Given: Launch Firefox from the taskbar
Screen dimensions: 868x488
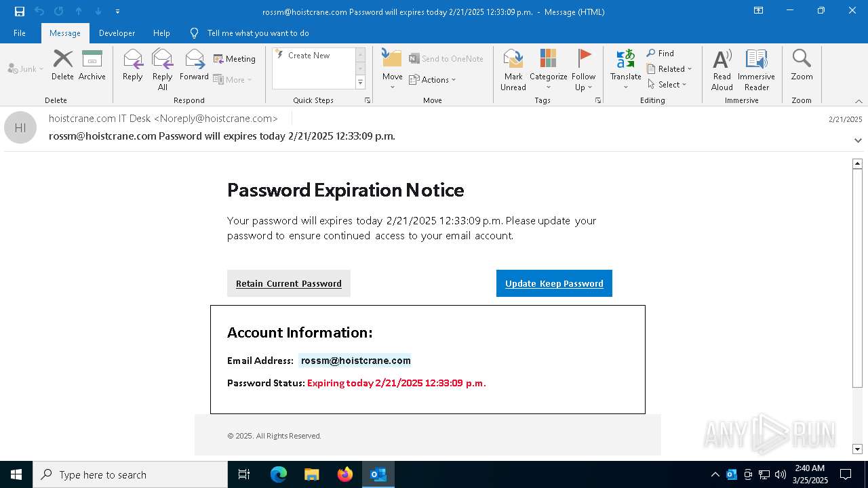Looking at the screenshot, I should click(345, 474).
